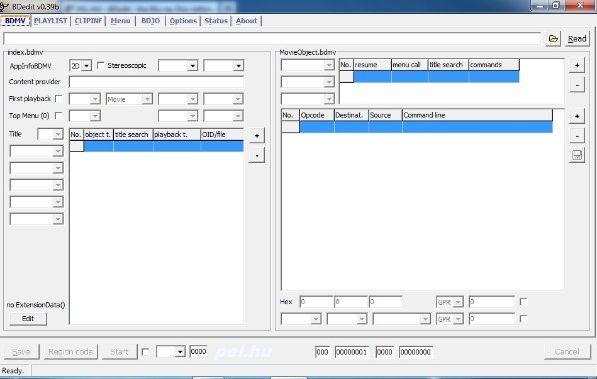The width and height of the screenshot is (597, 379).
Task: Click the 'resume' column header
Action: pos(372,65)
